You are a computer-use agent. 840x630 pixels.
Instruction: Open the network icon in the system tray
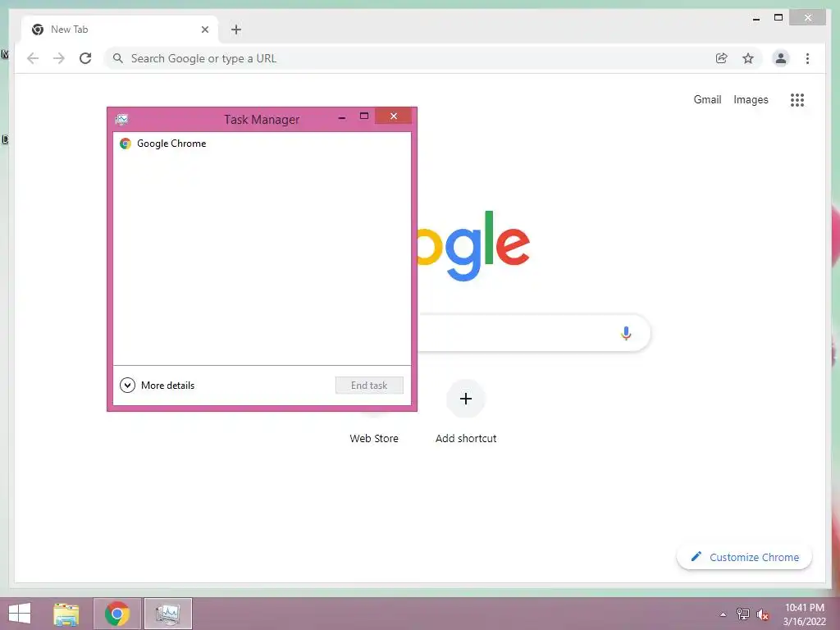[742, 614]
